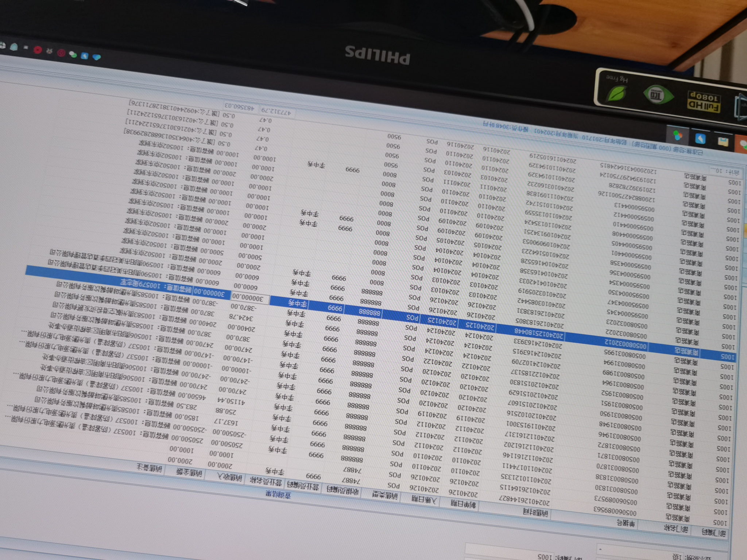Sort by 销售时间 column header
Screen dimensions: 747x560
pos(535,513)
